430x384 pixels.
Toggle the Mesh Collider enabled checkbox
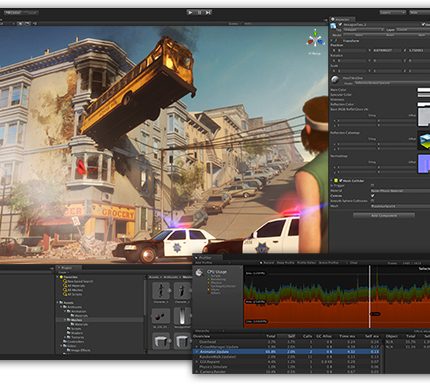coord(341,181)
